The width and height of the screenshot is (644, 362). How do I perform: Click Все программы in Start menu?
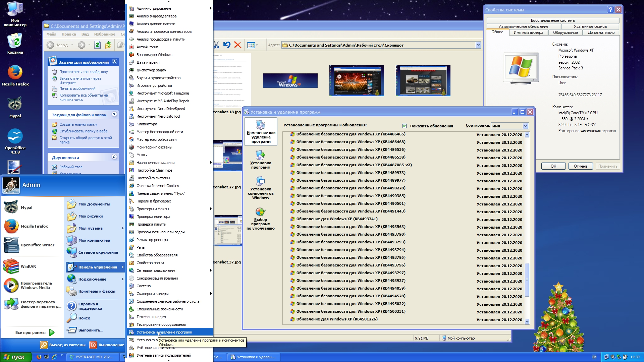[x=35, y=333]
